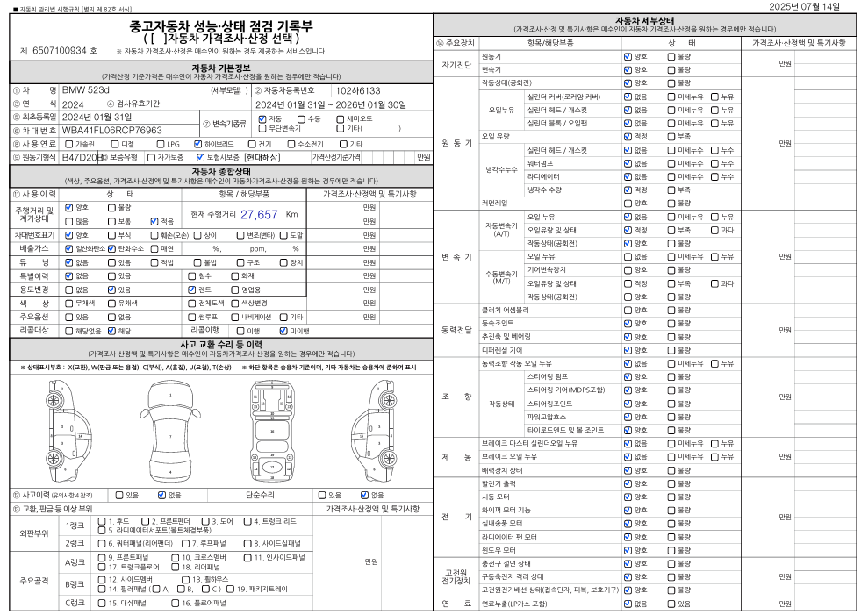This screenshot has width=868, height=615.
Task: Check the 수소전기 fuel option
Action: point(291,144)
